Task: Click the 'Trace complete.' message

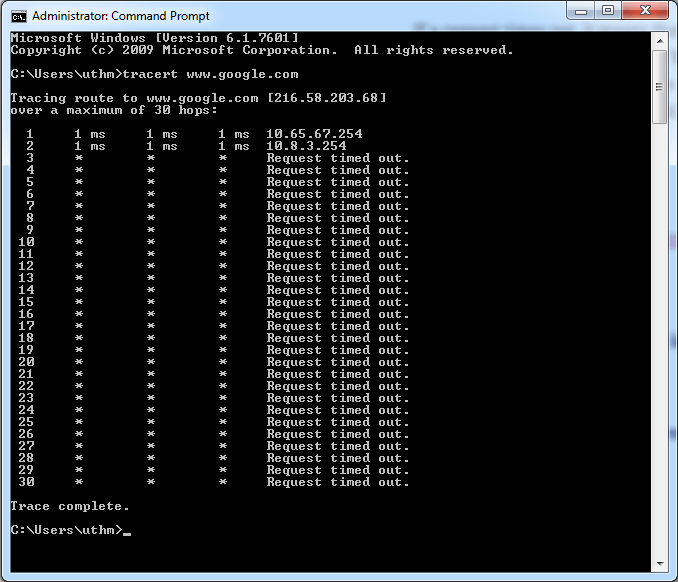Action: (70, 506)
